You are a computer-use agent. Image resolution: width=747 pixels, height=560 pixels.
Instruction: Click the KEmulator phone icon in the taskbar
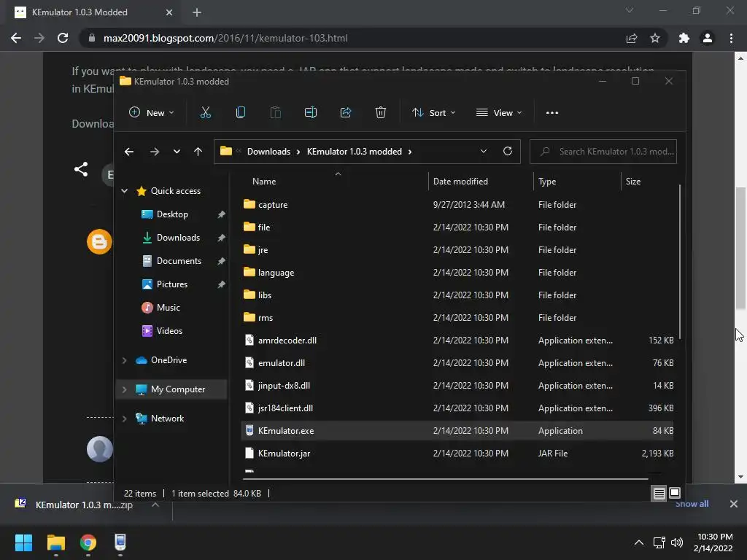pos(120,542)
